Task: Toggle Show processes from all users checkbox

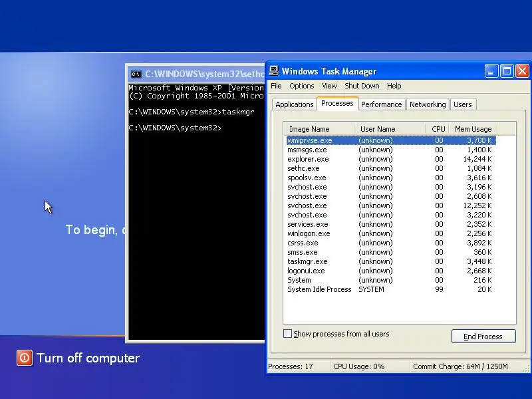Action: coord(287,334)
